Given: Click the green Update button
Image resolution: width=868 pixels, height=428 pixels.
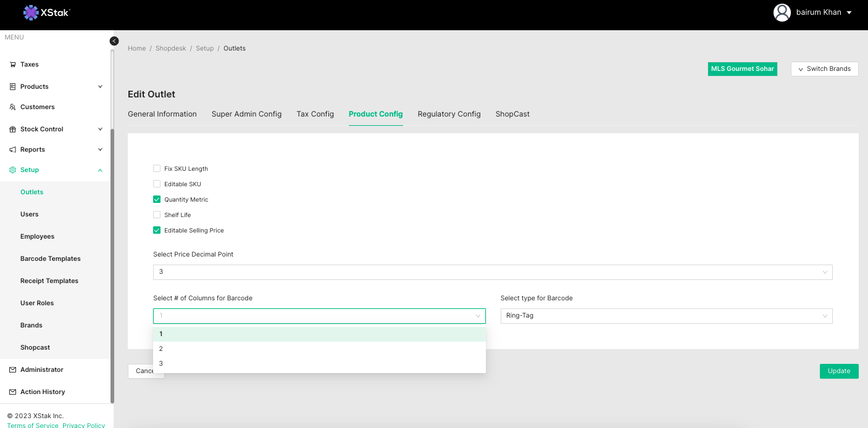Looking at the screenshot, I should 838,371.
